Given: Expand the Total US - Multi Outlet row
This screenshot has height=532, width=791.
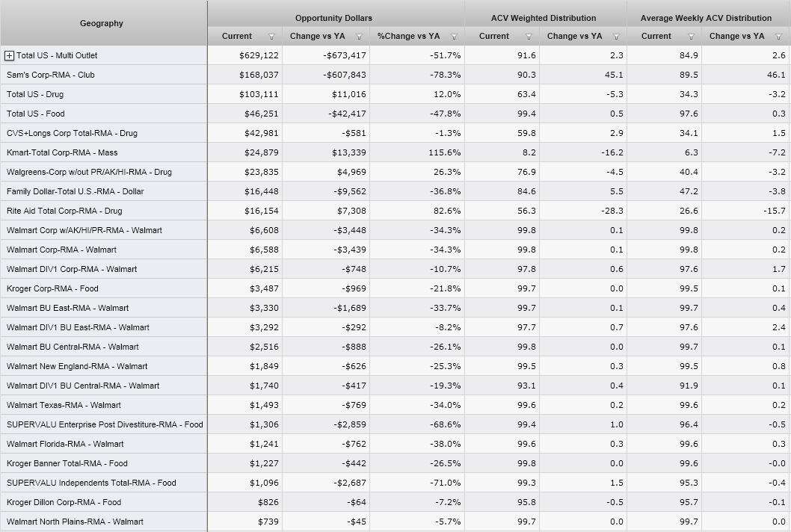Looking at the screenshot, I should 10,55.
